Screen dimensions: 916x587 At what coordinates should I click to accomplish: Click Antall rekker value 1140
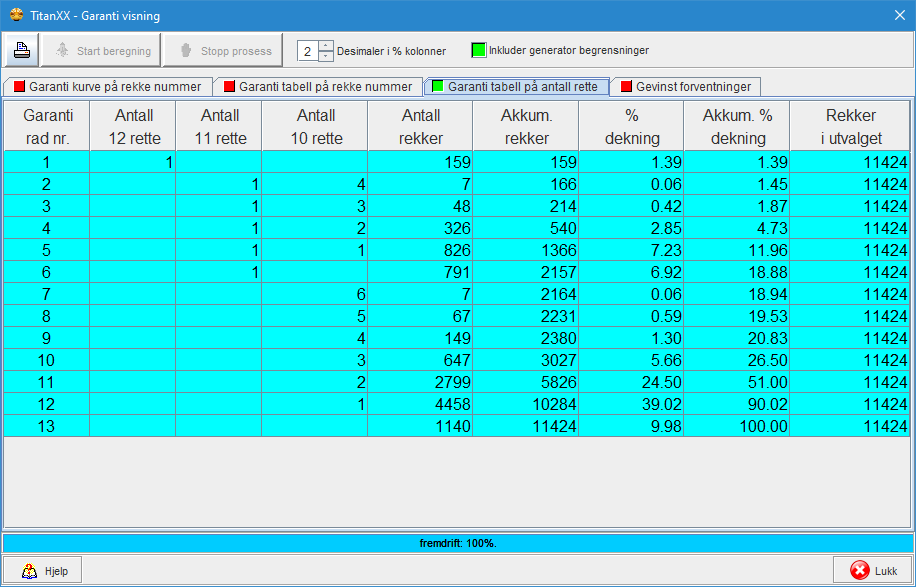click(x=420, y=426)
